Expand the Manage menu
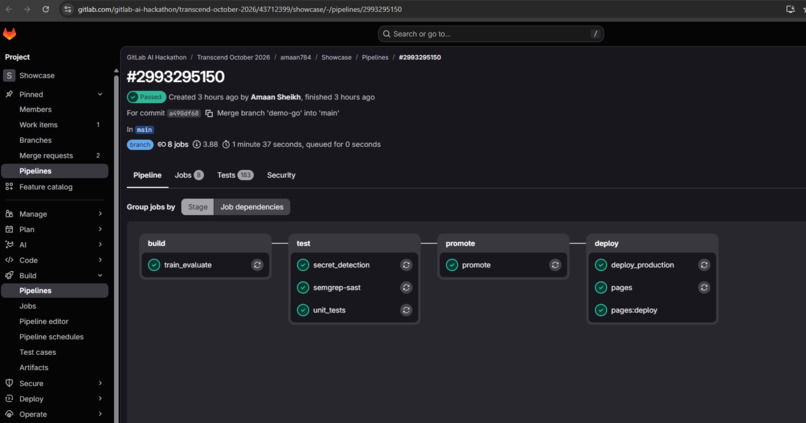This screenshot has width=806, height=423. pos(100,214)
